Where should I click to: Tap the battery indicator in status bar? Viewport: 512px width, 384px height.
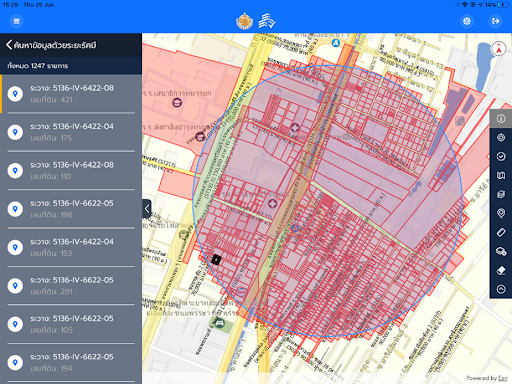point(503,5)
